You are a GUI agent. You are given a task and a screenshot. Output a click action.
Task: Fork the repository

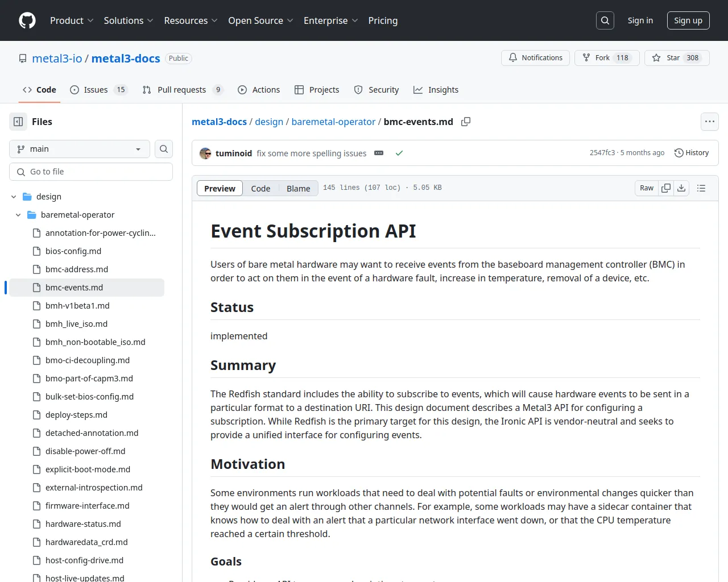point(607,58)
